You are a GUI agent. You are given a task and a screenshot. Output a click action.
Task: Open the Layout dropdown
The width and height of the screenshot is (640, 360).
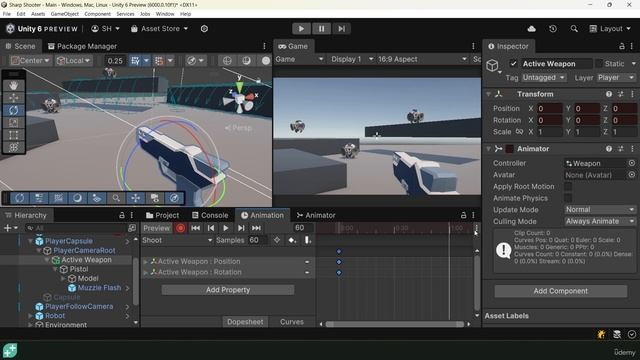point(610,29)
